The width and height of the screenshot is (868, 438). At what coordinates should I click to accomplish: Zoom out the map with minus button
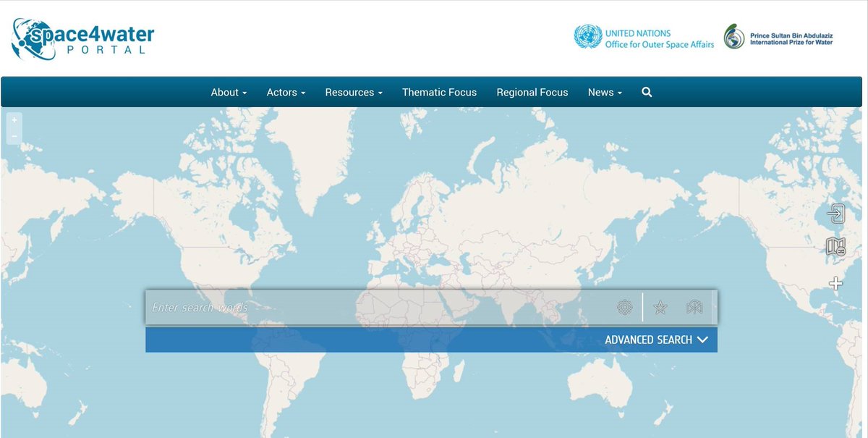14,135
